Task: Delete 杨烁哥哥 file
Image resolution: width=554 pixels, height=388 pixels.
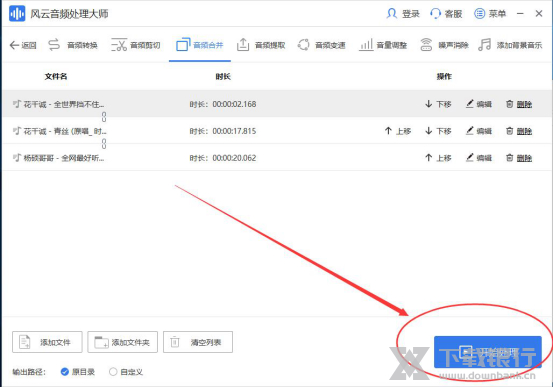Action: (519, 158)
